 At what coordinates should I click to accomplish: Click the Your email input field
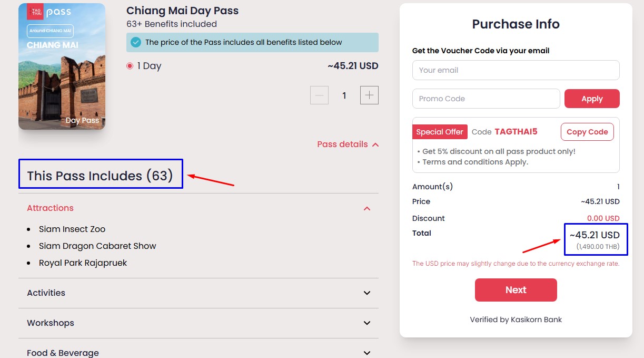516,70
